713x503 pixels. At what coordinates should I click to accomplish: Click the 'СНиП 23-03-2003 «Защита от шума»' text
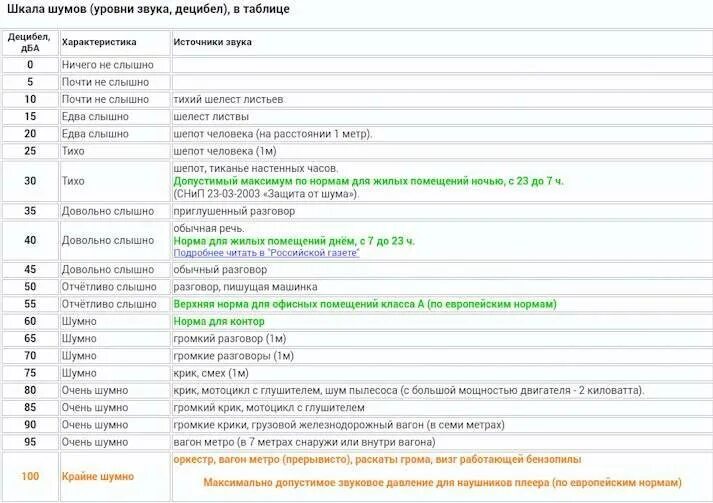pyautogui.click(x=266, y=194)
